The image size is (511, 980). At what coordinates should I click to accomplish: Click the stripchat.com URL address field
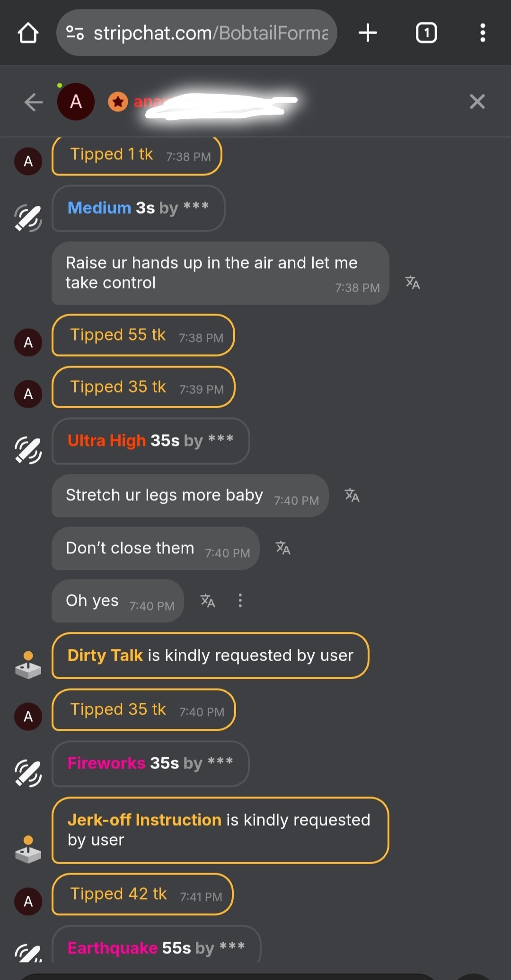click(211, 33)
